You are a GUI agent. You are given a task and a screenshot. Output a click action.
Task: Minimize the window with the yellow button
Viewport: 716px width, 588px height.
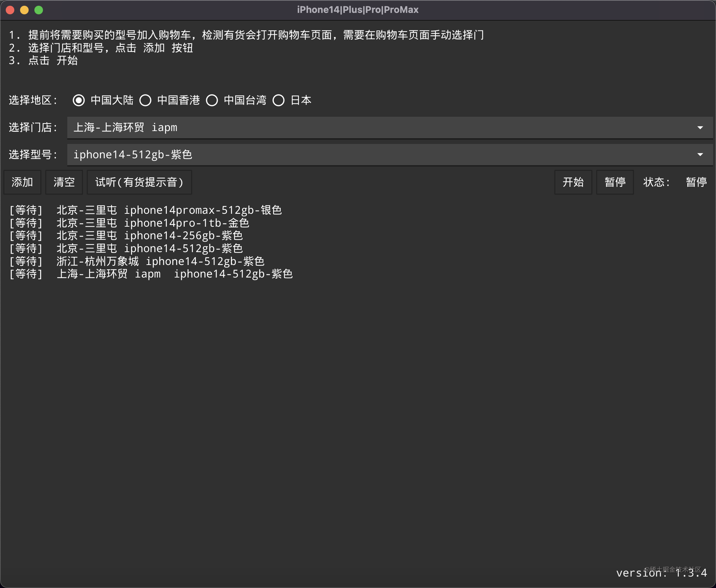pyautogui.click(x=24, y=10)
